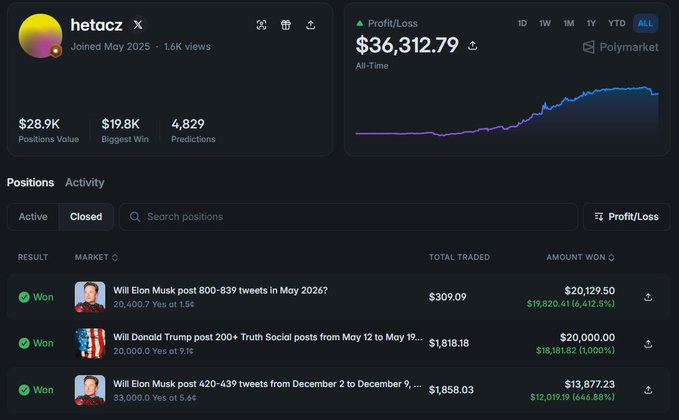
Task: Click the Polymarket logo
Action: [621, 47]
